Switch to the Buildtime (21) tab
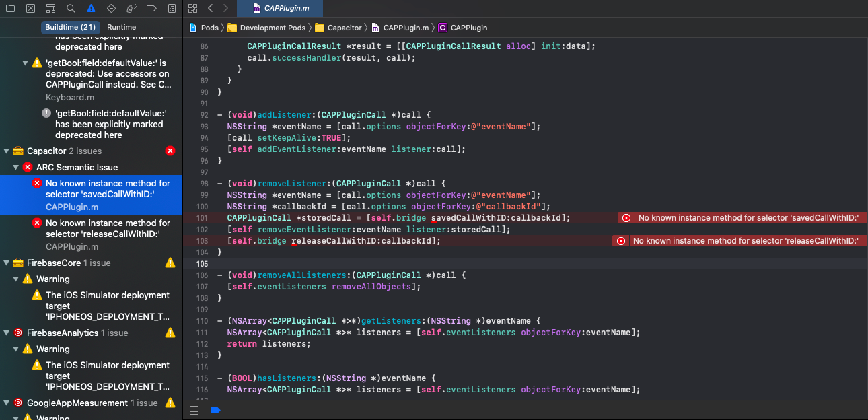This screenshot has width=868, height=420. (70, 28)
